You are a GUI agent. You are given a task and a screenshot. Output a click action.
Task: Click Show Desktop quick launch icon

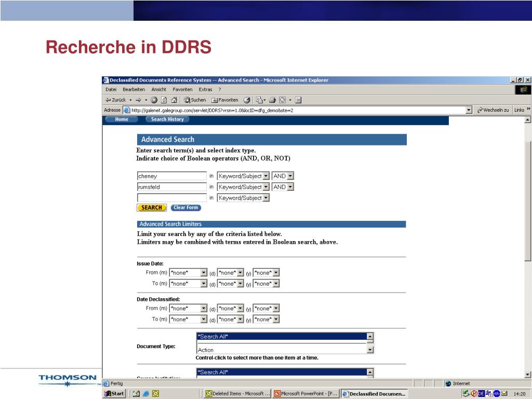(x=137, y=394)
